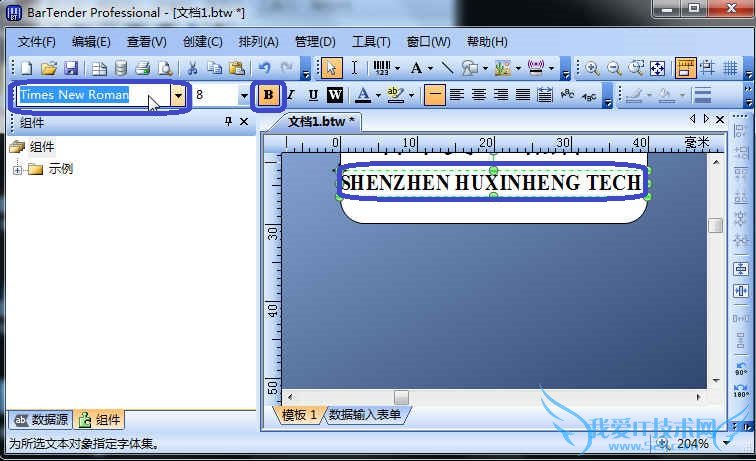Switch to the 数据源 panel tab
The width and height of the screenshot is (756, 461).
41,420
